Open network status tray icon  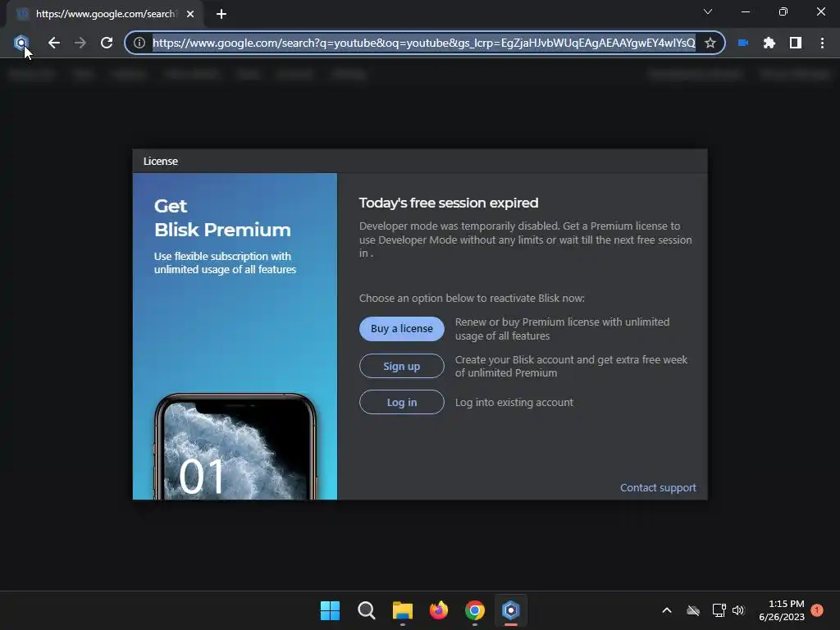click(719, 610)
